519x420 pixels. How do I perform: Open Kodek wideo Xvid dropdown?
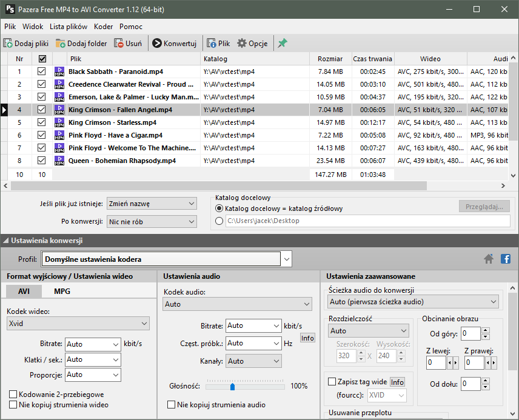click(78, 324)
